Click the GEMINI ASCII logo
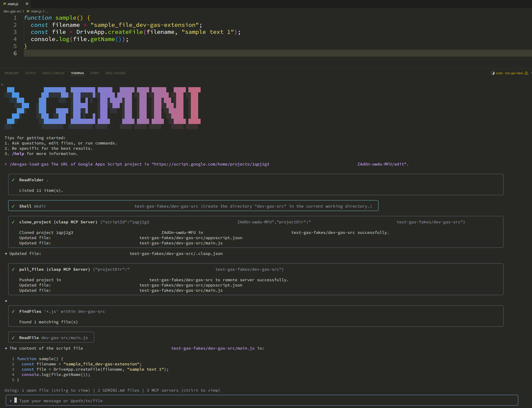532x408 pixels. [x=103, y=107]
